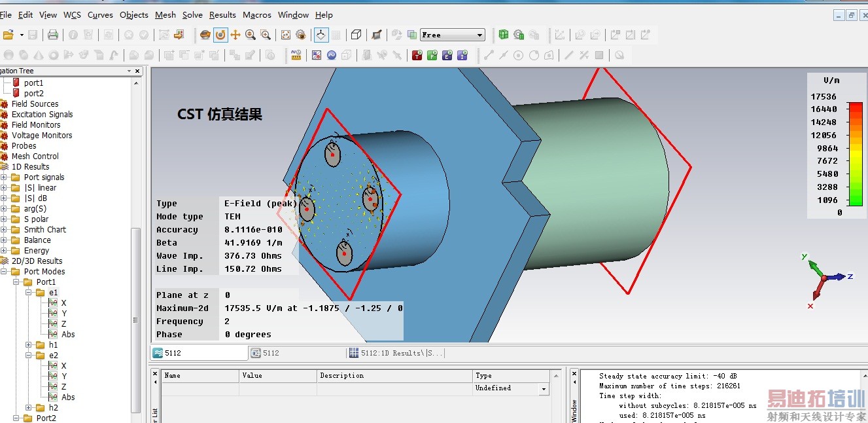Image resolution: width=868 pixels, height=423 pixels.
Task: Switch to the first 5112 view tab
Action: coord(199,353)
